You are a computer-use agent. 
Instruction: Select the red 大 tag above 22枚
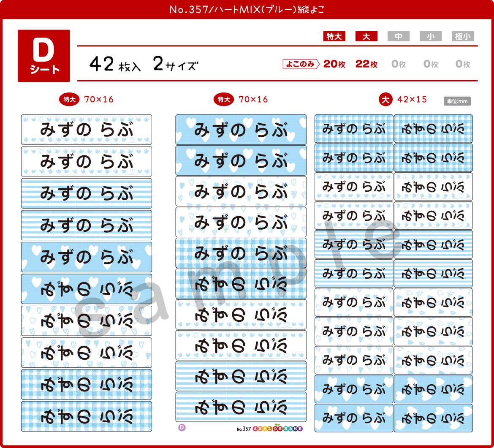366,36
